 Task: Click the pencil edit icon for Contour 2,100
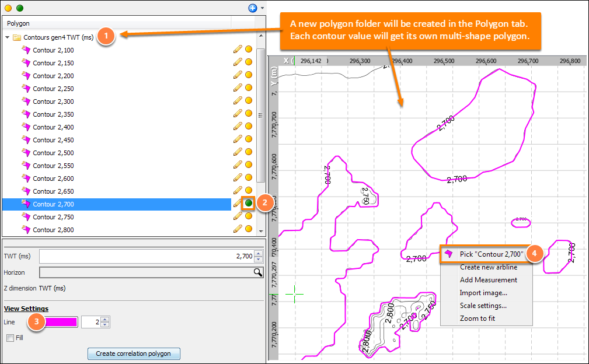click(x=238, y=50)
